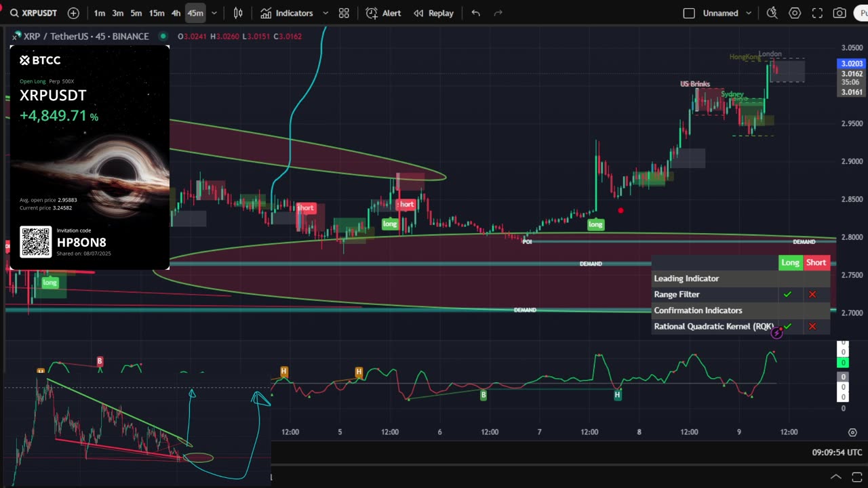868x488 pixels.
Task: Click the red X for RQK row
Action: [x=812, y=327]
